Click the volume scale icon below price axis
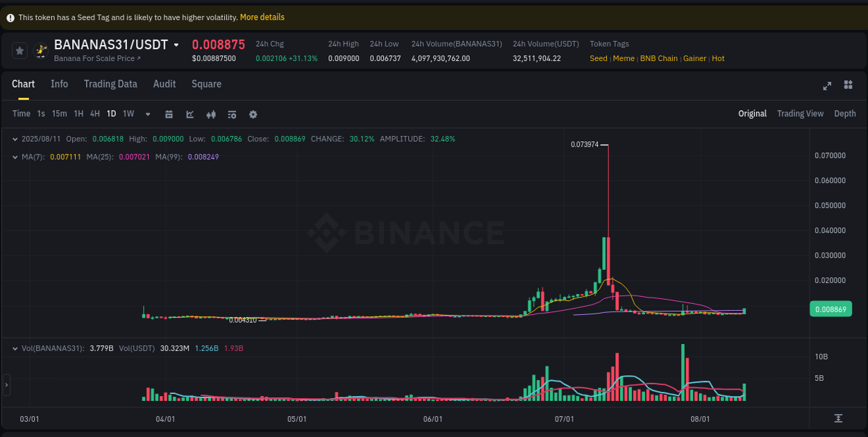 pos(837,419)
